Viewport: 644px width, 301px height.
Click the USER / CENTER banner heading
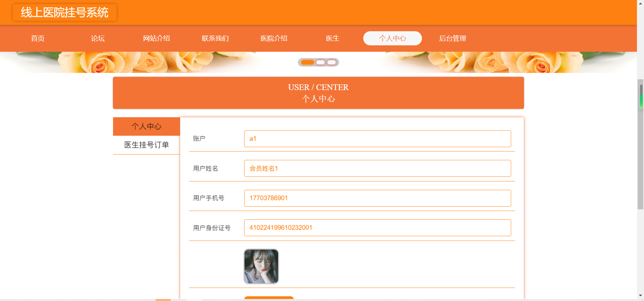(x=318, y=87)
